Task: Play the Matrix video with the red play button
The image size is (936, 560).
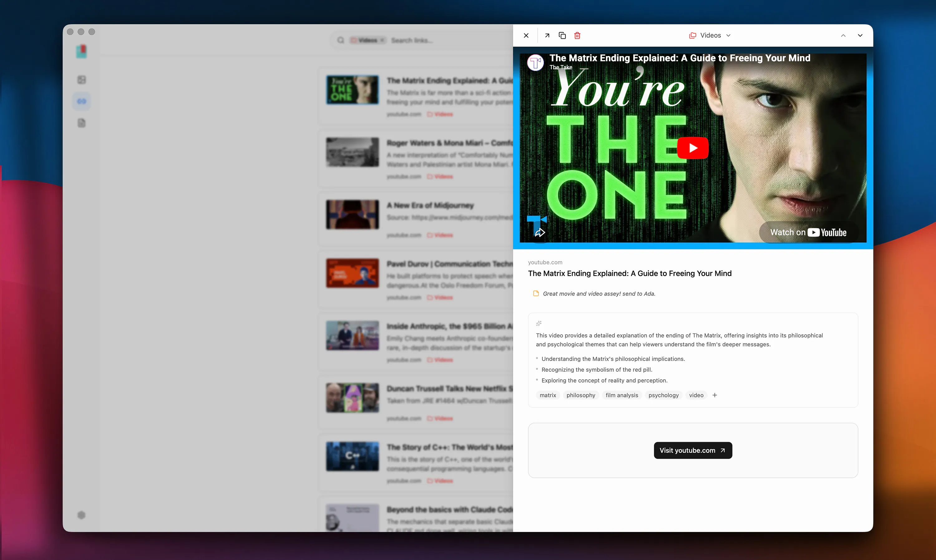Action: tap(693, 148)
